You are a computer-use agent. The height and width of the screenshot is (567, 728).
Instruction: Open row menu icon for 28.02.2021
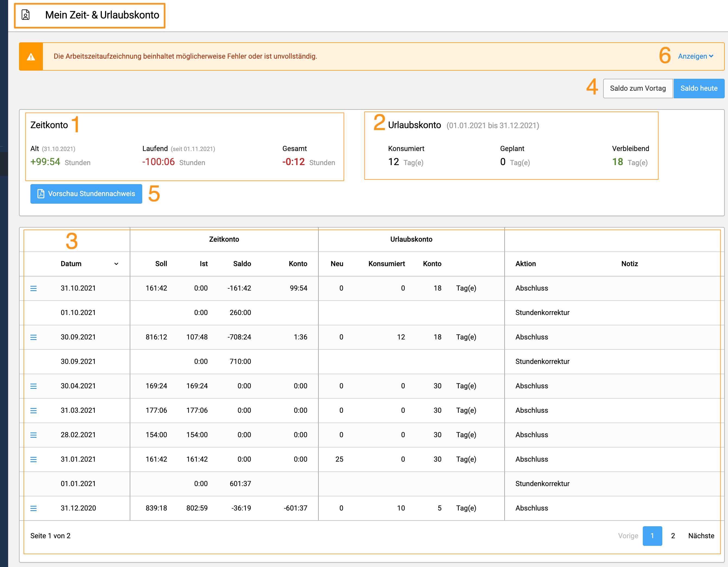point(33,435)
